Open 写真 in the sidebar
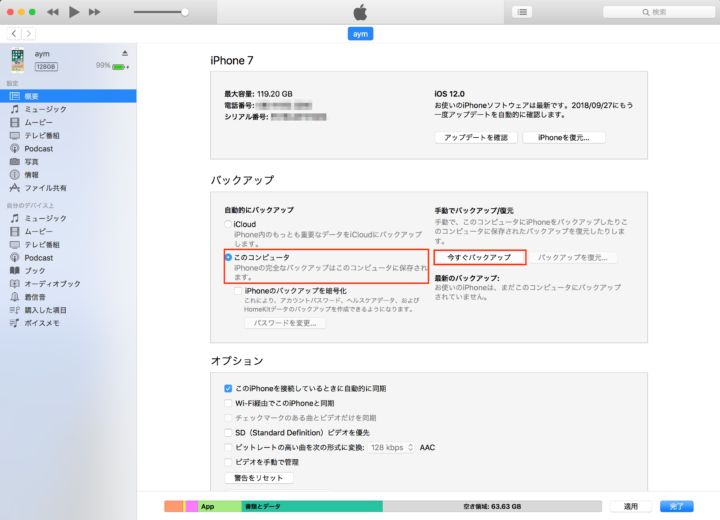The image size is (720, 520). tap(68, 162)
